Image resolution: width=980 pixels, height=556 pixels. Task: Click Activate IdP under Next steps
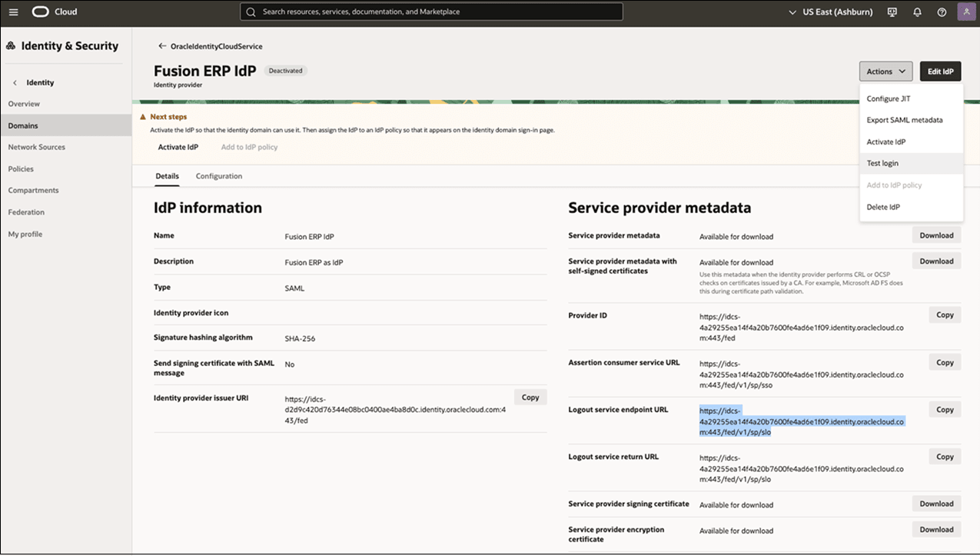178,147
